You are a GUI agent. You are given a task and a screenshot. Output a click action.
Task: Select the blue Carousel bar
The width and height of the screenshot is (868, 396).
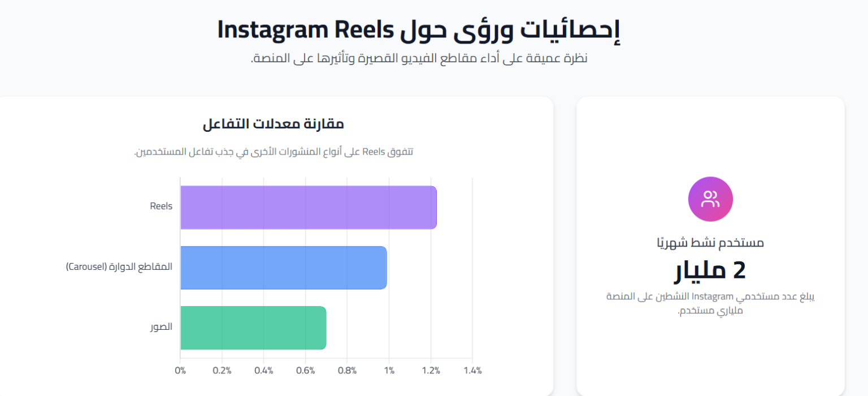coord(284,268)
